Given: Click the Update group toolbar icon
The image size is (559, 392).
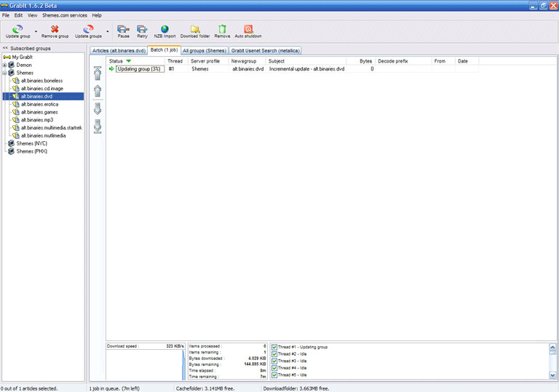Looking at the screenshot, I should (17, 29).
